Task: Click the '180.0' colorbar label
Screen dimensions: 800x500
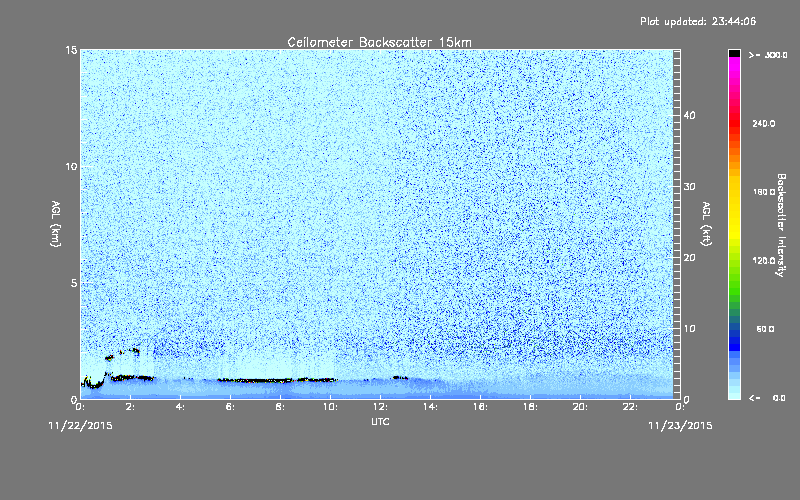Action: (764, 192)
